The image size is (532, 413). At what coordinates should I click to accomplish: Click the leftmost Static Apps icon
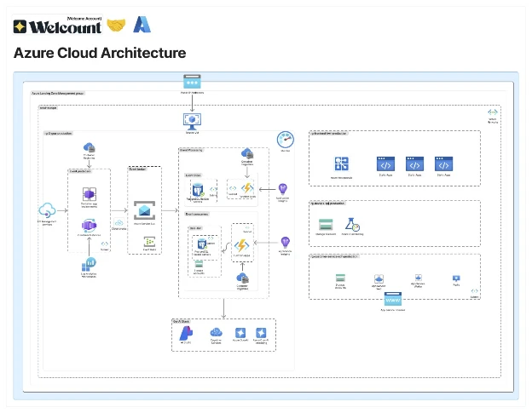pos(385,164)
